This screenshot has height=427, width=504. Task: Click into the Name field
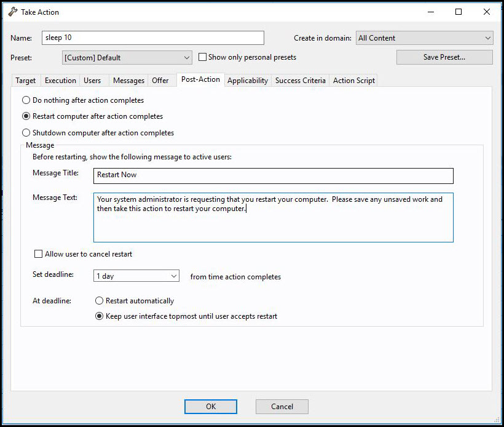coord(153,38)
